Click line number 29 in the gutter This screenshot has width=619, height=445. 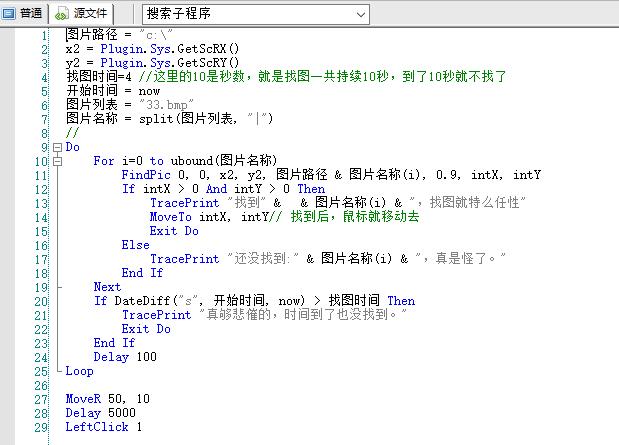[x=40, y=427]
